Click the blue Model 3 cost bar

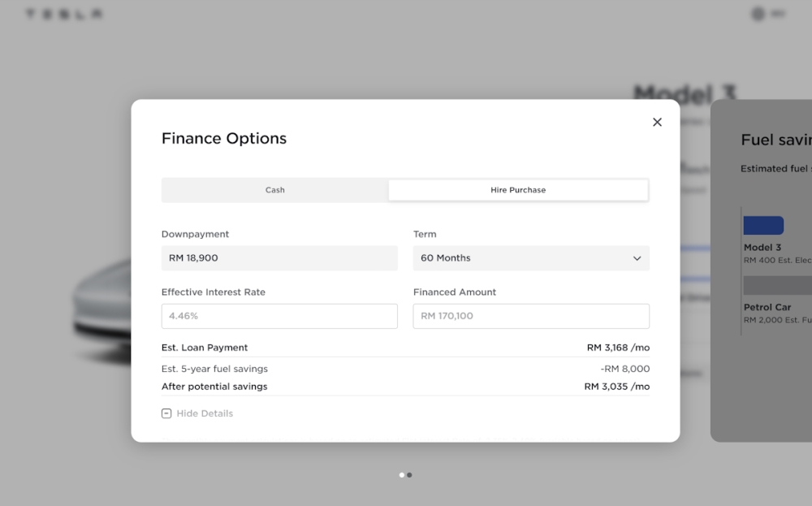pyautogui.click(x=763, y=225)
